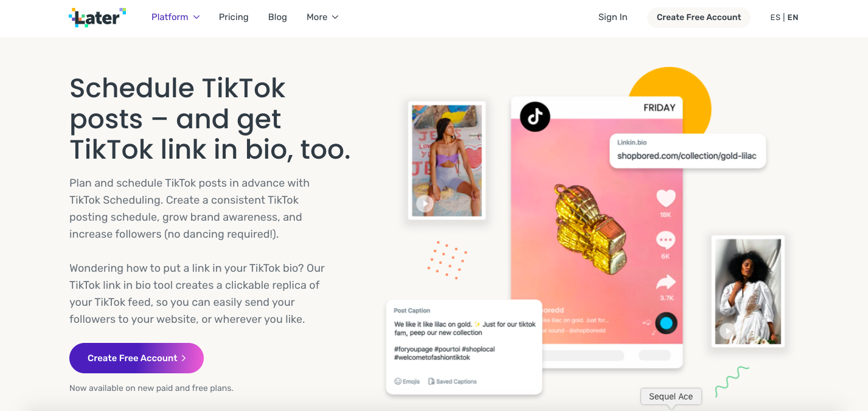Switch language to ES
Screen dimensions: 868x411
click(775, 17)
